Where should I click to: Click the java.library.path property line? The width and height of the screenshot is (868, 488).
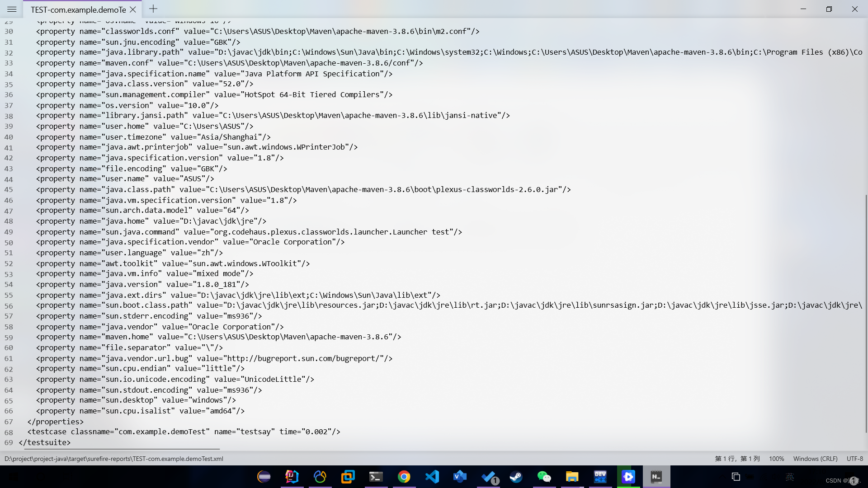[449, 52]
